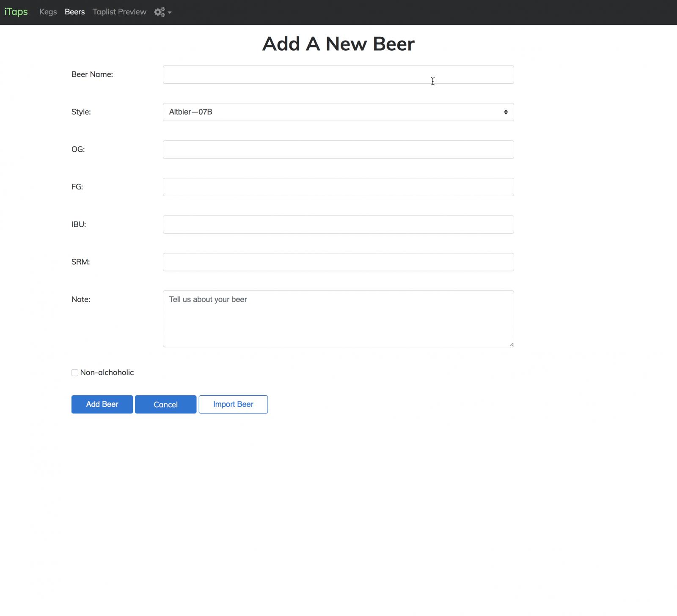The height and width of the screenshot is (616, 677).
Task: Click the Note textarea 'Tell us about your beer'
Action: pyautogui.click(x=338, y=319)
